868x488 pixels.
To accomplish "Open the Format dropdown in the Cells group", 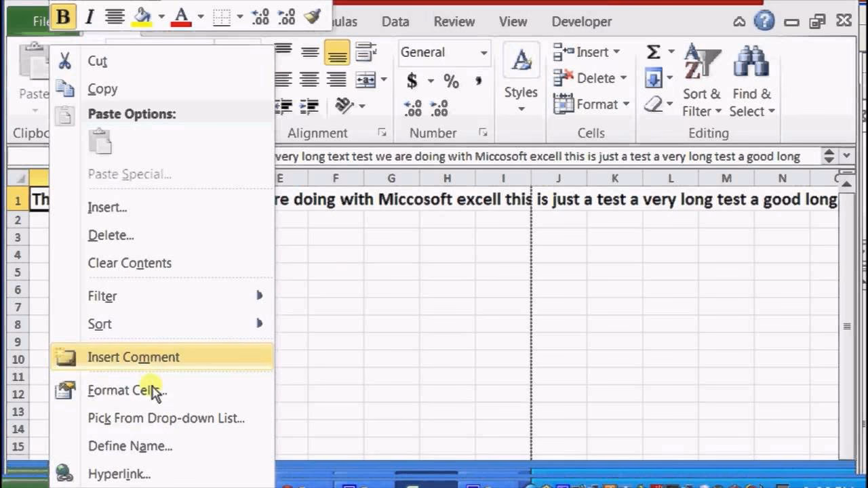I will (591, 104).
